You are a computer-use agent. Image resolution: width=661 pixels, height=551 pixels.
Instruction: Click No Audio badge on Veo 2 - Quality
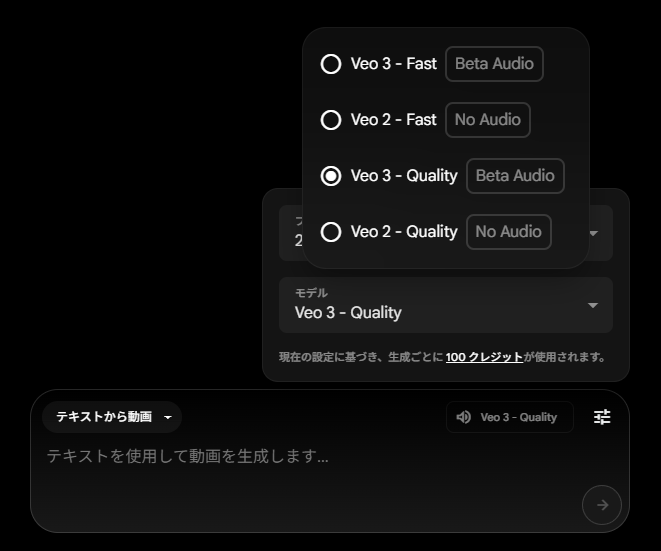[509, 232]
